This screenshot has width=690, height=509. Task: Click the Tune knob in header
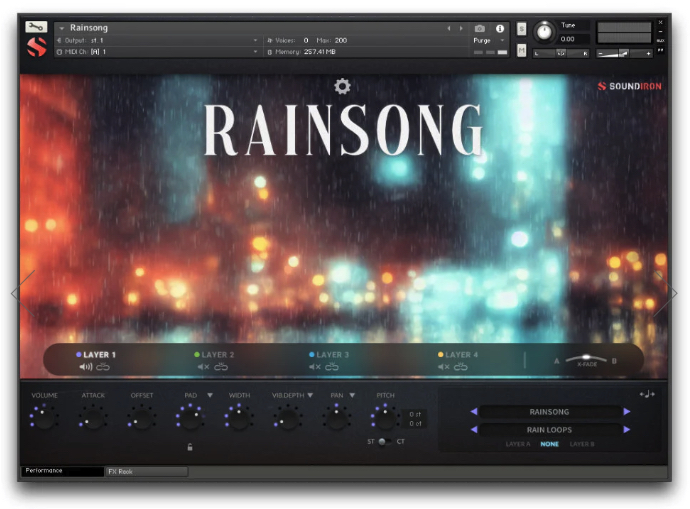pyautogui.click(x=544, y=32)
